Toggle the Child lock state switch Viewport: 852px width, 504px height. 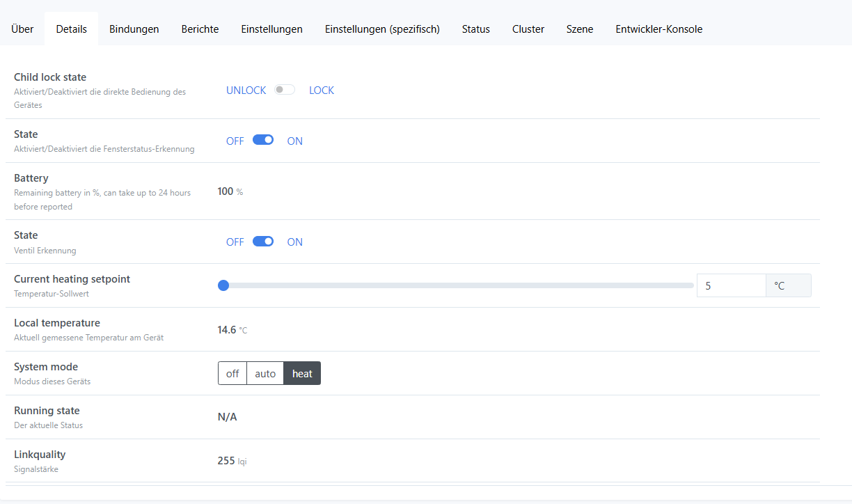point(285,90)
